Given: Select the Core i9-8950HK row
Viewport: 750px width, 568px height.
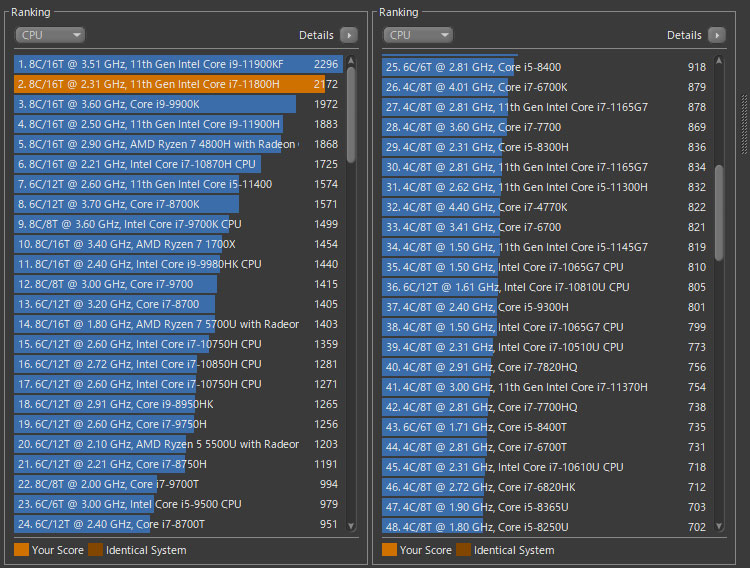Looking at the screenshot, I should [178, 404].
